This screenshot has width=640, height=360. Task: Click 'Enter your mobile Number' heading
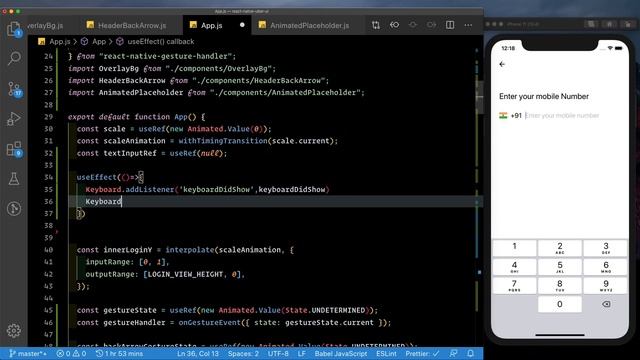[544, 96]
